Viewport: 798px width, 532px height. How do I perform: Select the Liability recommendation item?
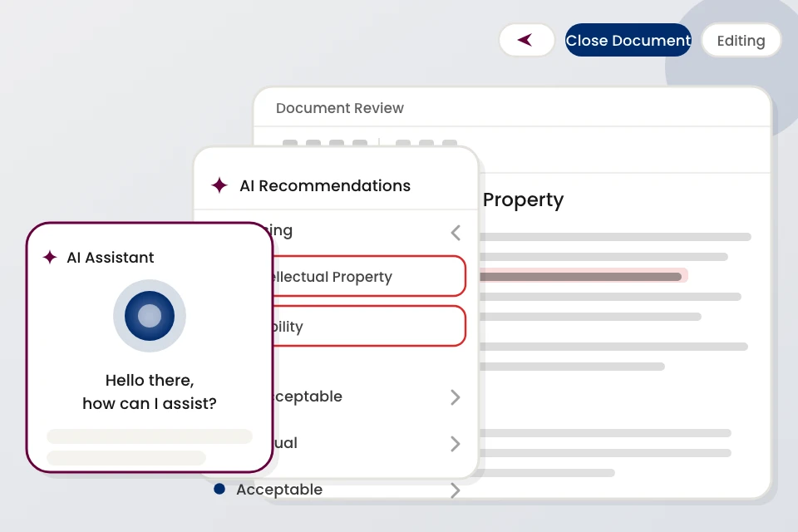point(369,326)
